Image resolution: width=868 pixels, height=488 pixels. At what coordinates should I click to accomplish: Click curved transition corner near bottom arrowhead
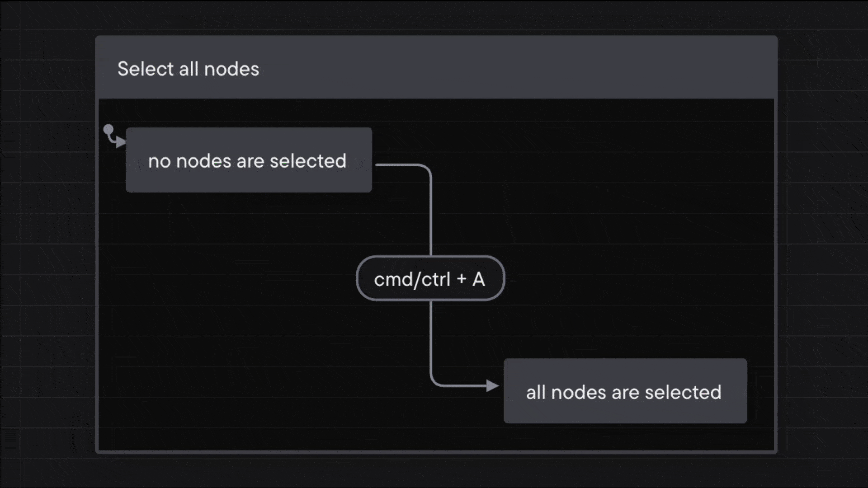[x=434, y=382]
